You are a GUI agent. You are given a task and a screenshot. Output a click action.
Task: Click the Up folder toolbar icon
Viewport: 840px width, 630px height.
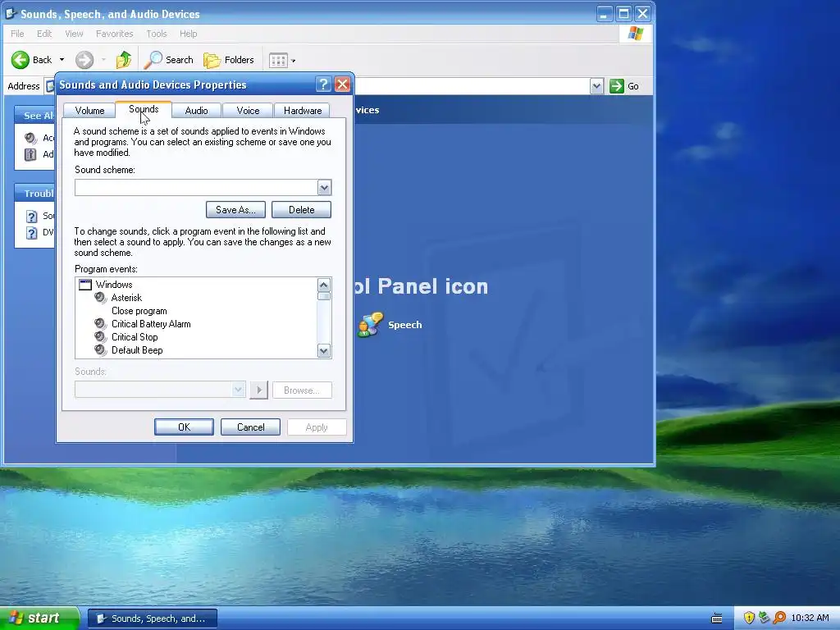coord(124,60)
